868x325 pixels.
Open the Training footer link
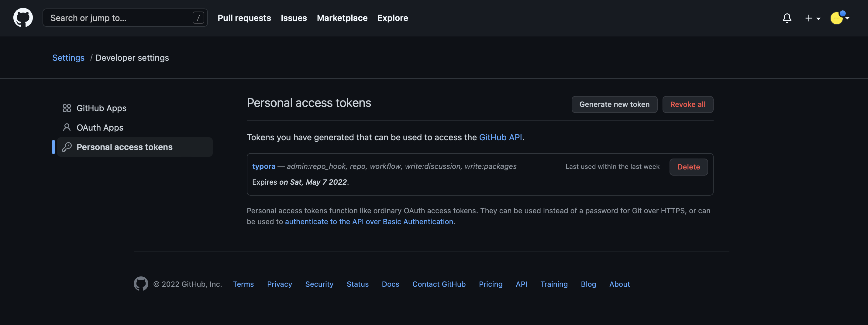point(554,284)
